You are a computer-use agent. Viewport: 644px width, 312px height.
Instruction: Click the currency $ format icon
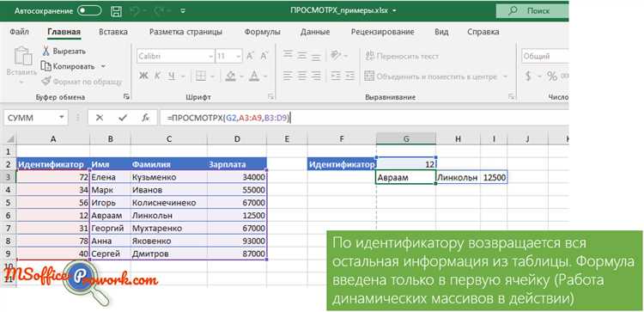tap(528, 76)
